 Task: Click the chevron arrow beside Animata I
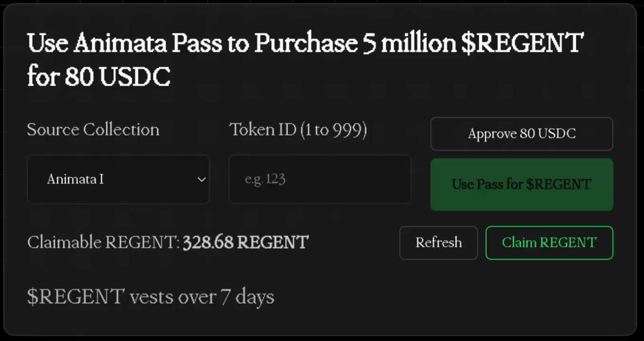click(x=201, y=180)
